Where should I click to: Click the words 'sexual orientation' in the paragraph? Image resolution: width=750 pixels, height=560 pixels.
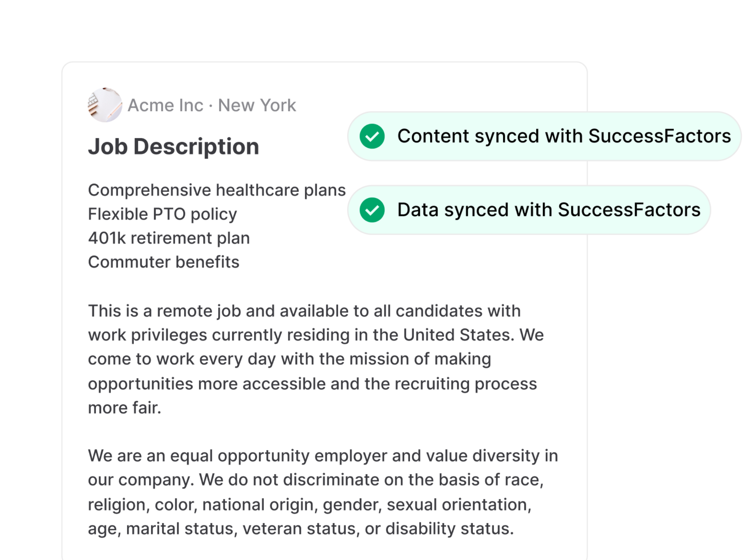[459, 505]
